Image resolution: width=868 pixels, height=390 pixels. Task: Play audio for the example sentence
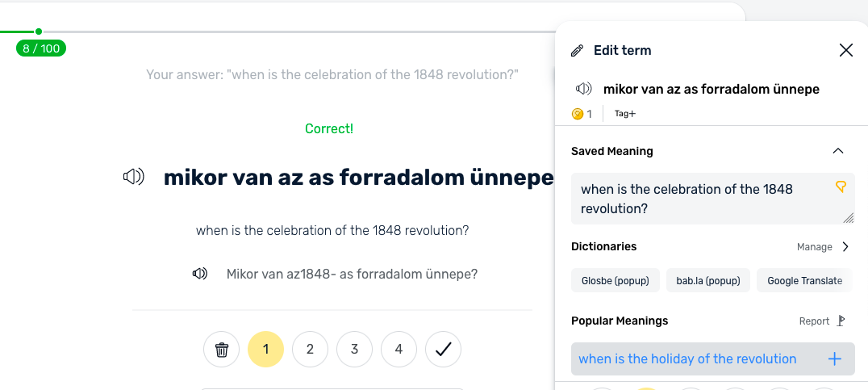pyautogui.click(x=200, y=274)
